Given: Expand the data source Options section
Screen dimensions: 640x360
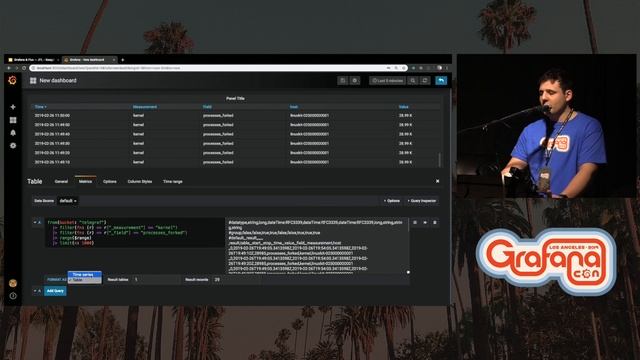Looking at the screenshot, I should point(392,201).
